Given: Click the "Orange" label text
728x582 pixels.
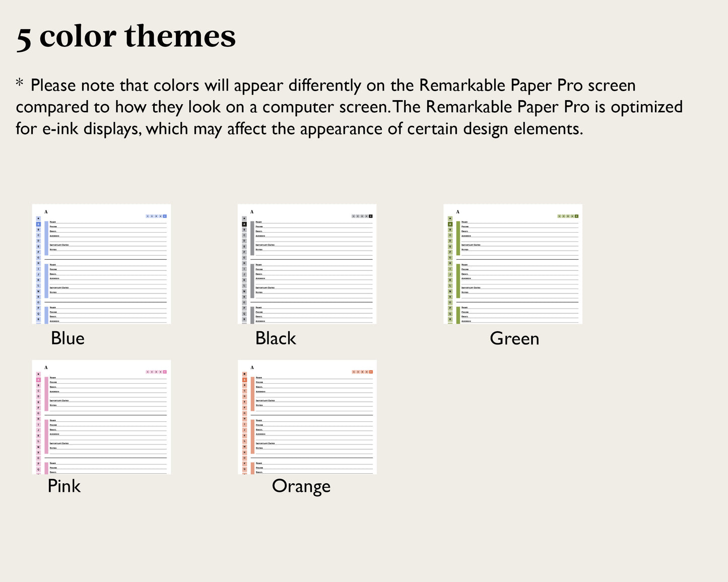Looking at the screenshot, I should pyautogui.click(x=301, y=486).
